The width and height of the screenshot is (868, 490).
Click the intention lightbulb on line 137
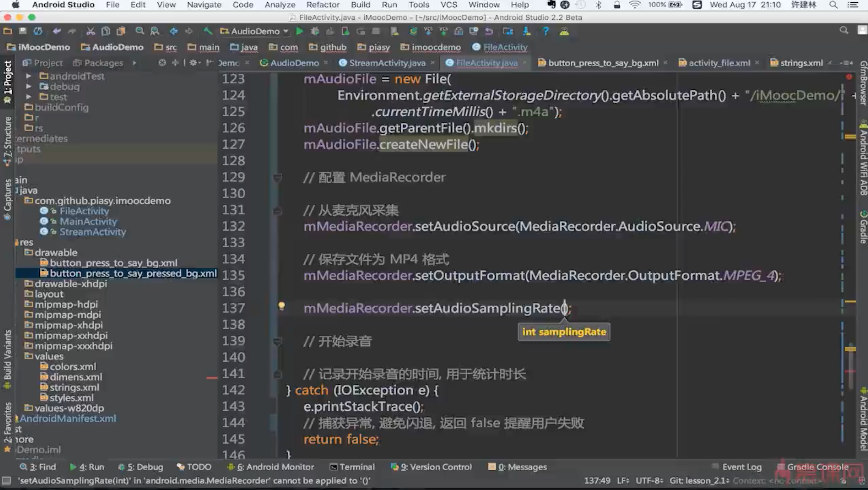[x=281, y=306]
